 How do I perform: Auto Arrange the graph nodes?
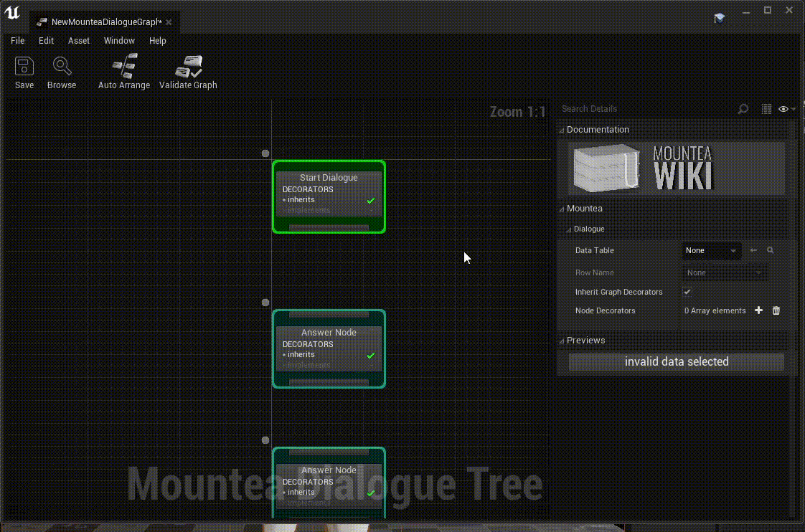tap(123, 72)
